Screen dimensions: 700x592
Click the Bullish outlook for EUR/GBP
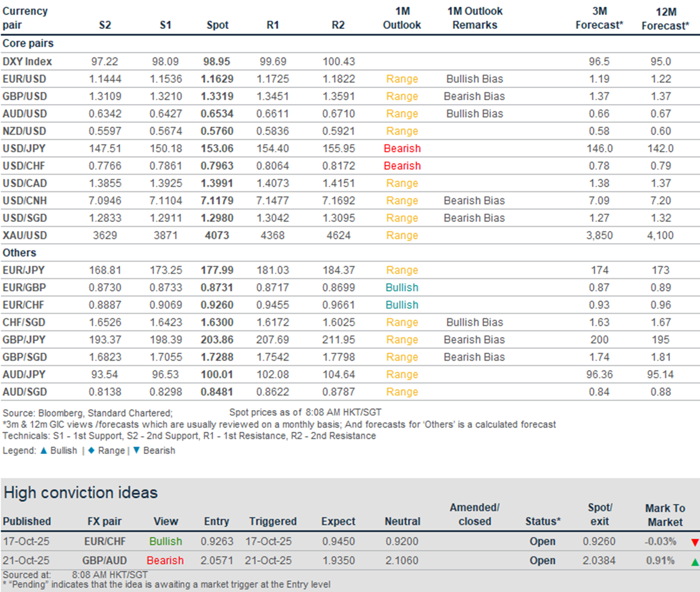tap(402, 288)
